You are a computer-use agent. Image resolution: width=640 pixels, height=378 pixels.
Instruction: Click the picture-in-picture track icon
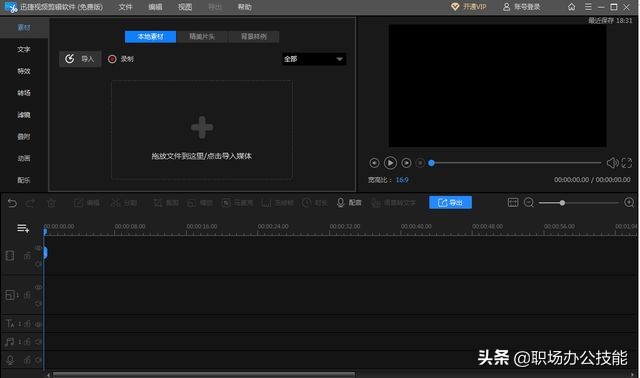click(10, 295)
